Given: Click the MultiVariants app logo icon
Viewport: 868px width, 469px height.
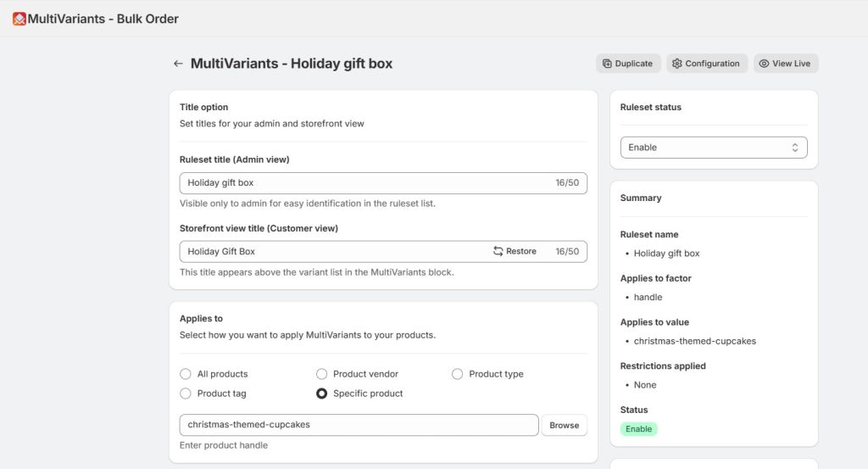Looking at the screenshot, I should [19, 19].
